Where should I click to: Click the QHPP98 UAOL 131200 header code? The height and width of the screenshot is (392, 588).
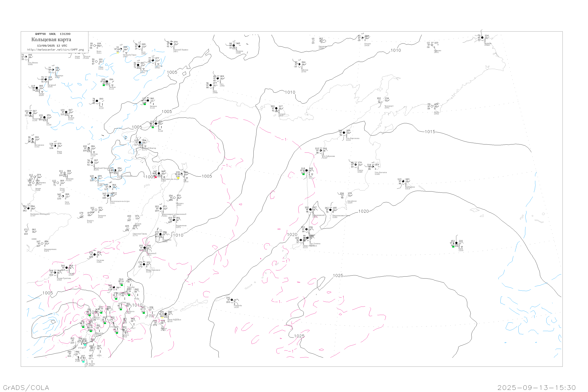click(x=53, y=34)
